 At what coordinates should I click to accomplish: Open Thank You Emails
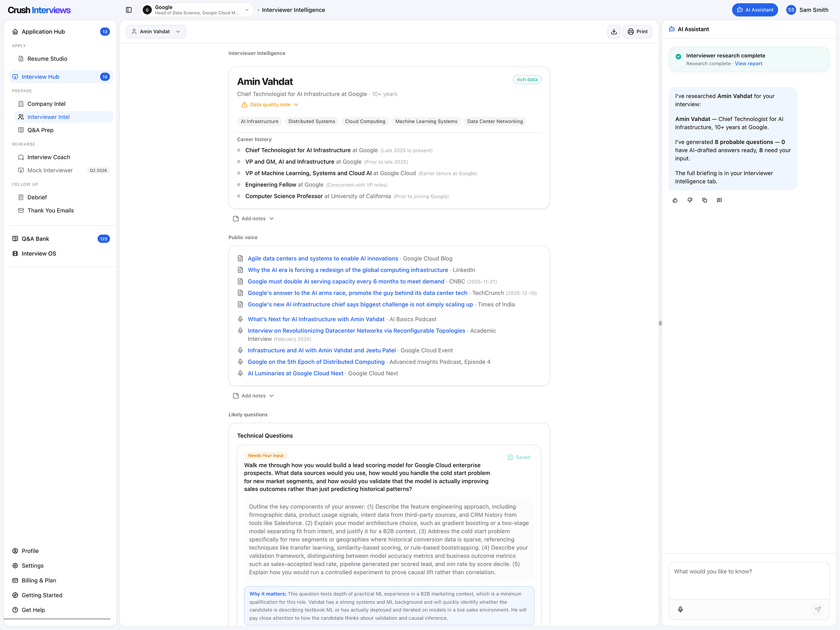[64, 210]
